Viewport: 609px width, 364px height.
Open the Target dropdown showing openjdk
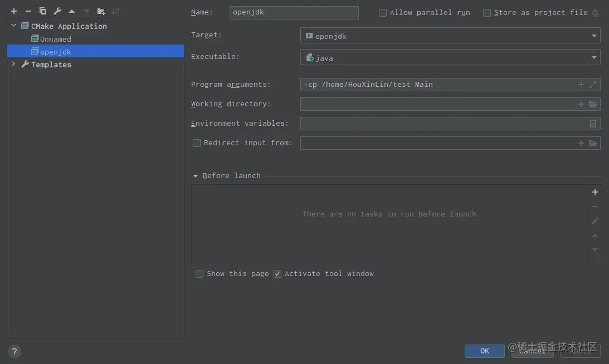(x=450, y=36)
